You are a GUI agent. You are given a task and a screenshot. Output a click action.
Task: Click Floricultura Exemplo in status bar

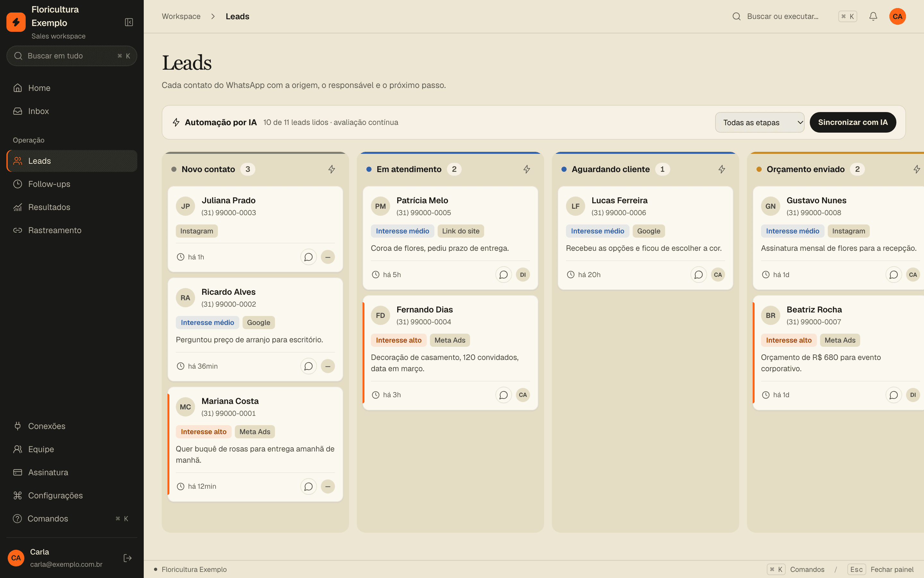(194, 570)
